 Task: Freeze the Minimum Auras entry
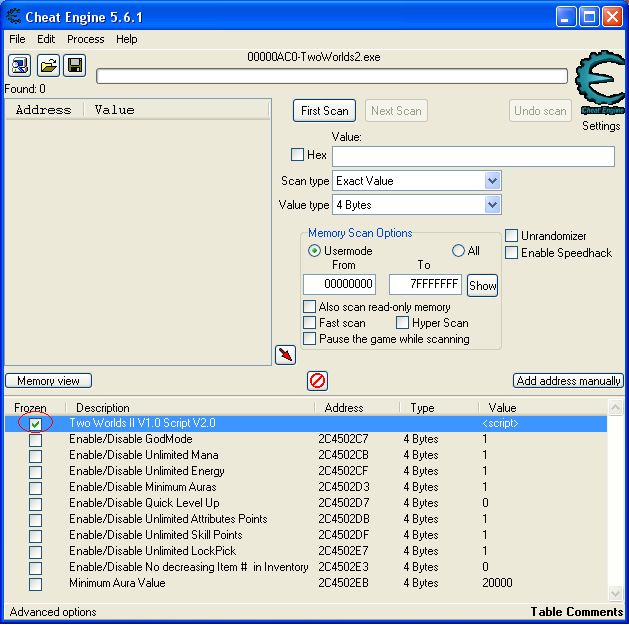(35, 488)
